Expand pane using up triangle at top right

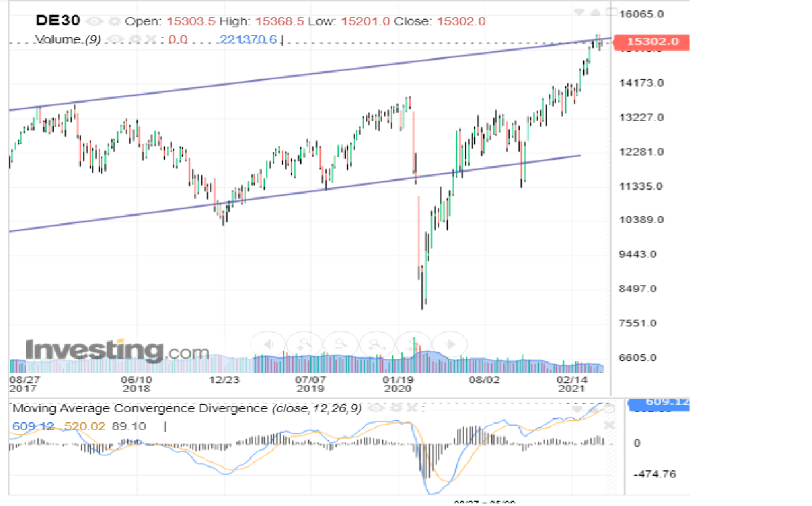point(594,12)
